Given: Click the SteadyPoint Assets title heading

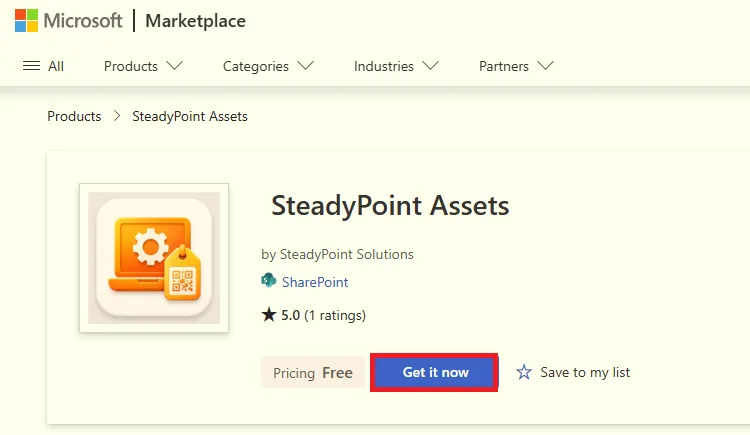Looking at the screenshot, I should tap(390, 206).
